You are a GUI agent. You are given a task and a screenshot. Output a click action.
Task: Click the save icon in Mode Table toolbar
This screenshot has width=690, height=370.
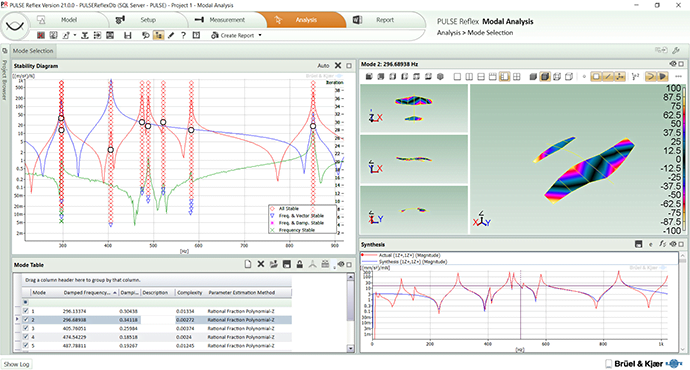coord(286,264)
